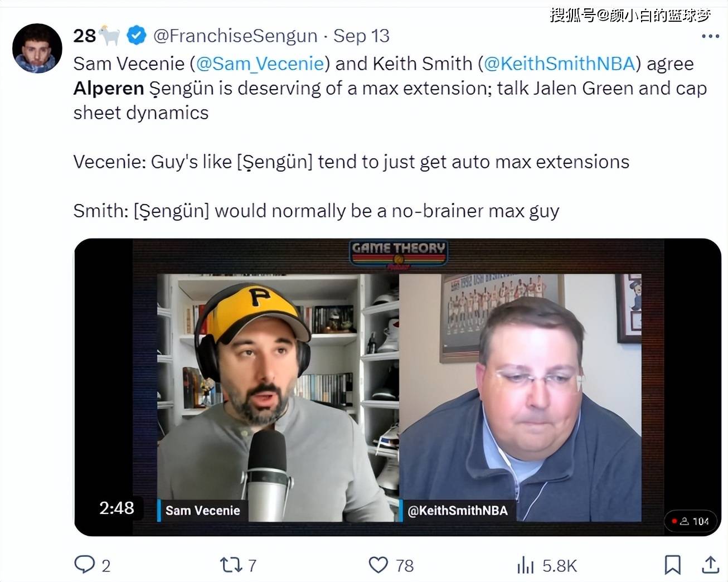
Task: Open the @Sam_Vecenie mention link
Action: click(x=260, y=64)
